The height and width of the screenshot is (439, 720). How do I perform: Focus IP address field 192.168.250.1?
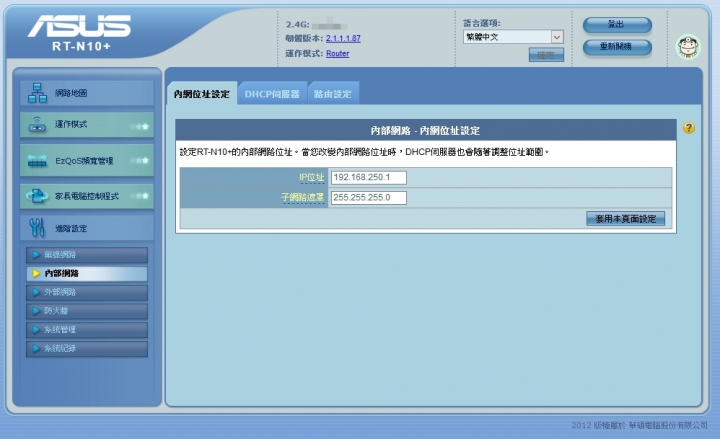coord(369,177)
